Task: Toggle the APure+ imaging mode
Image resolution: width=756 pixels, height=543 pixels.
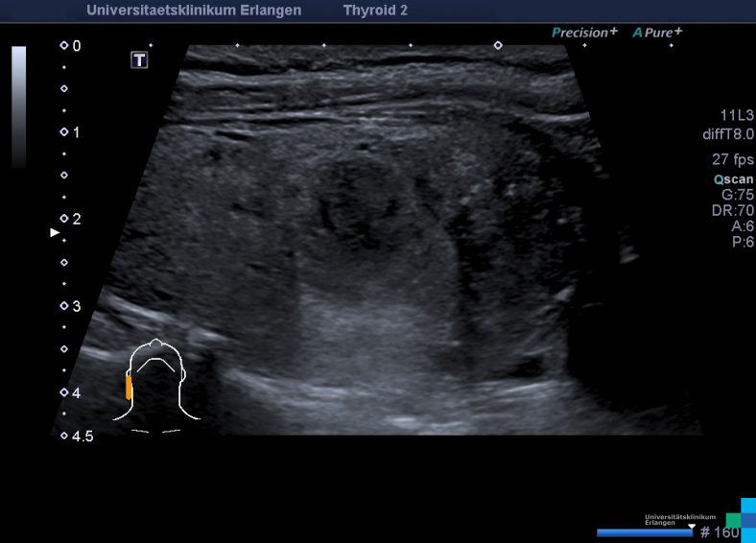Action: coord(657,32)
